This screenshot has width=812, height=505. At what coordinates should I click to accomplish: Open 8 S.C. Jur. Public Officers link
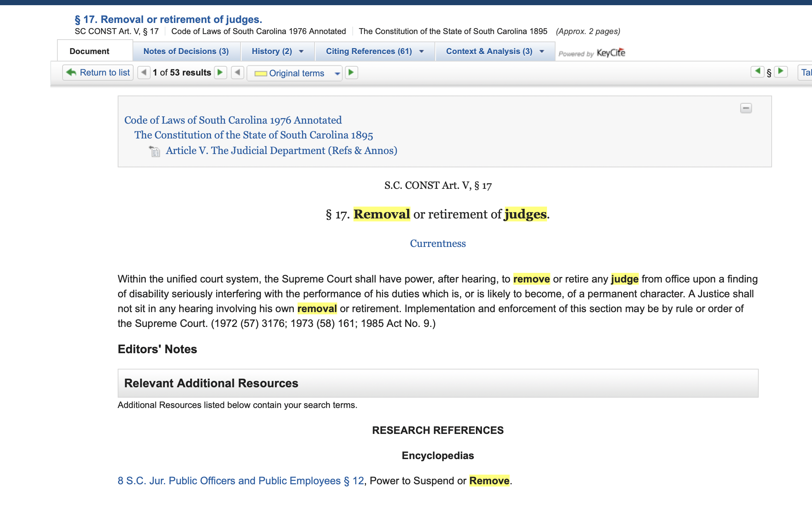tap(241, 481)
